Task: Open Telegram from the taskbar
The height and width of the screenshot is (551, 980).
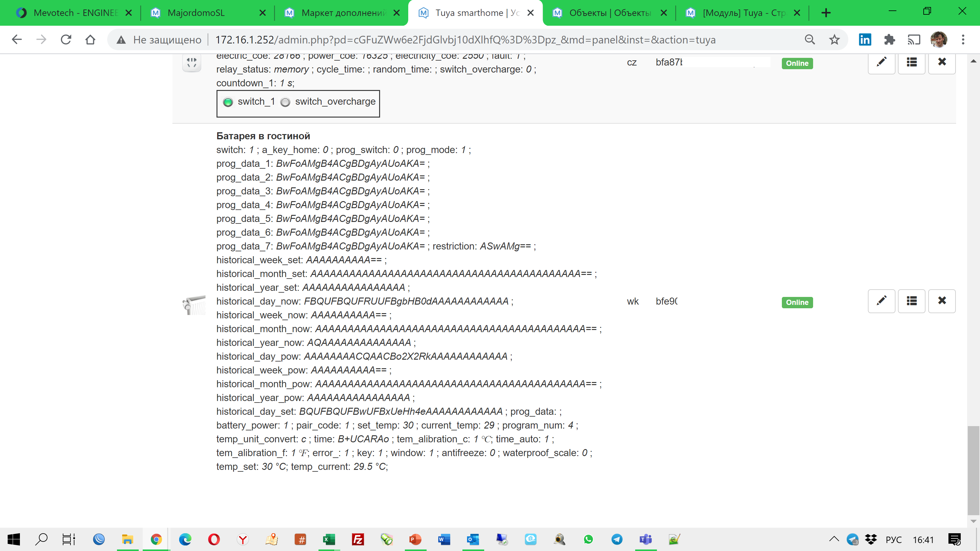Action: click(617, 539)
